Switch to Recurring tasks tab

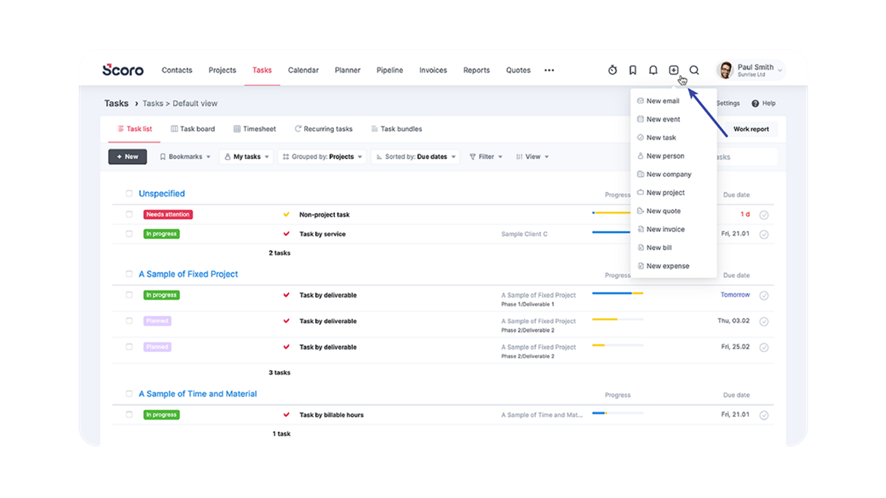(323, 129)
